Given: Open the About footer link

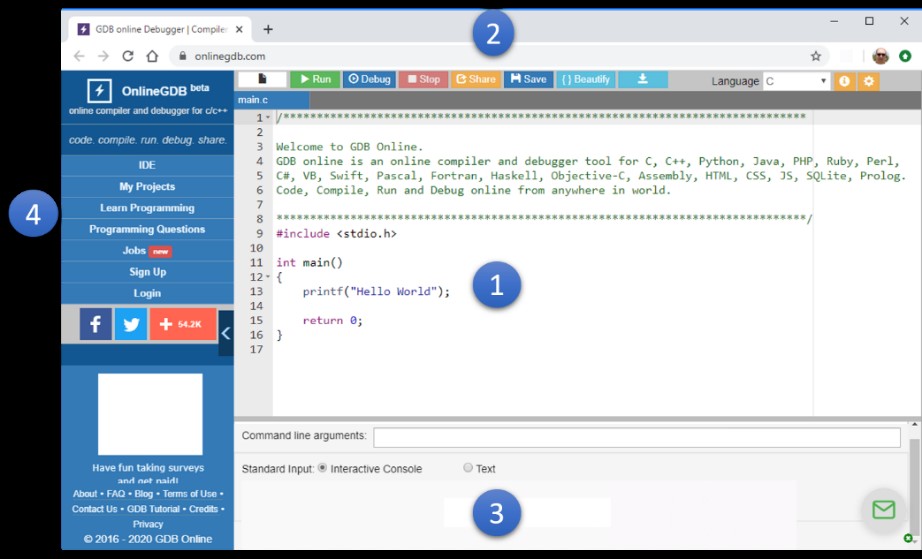Looking at the screenshot, I should point(85,494).
